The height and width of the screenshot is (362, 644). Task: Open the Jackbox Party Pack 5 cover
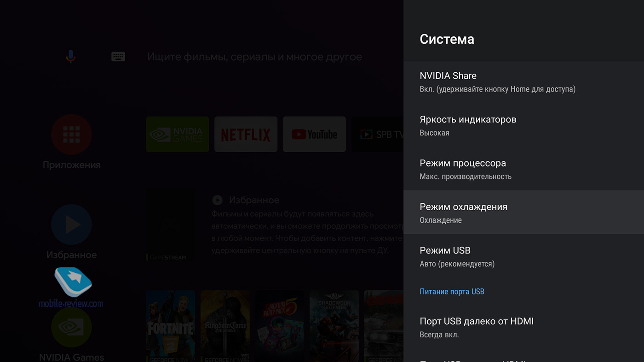pos(280,326)
